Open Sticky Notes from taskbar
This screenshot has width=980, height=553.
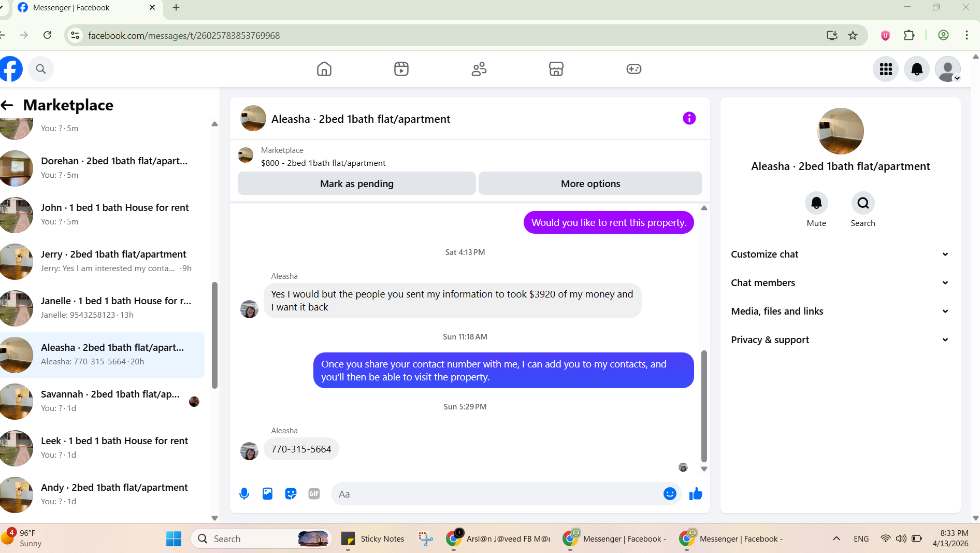pos(373,539)
